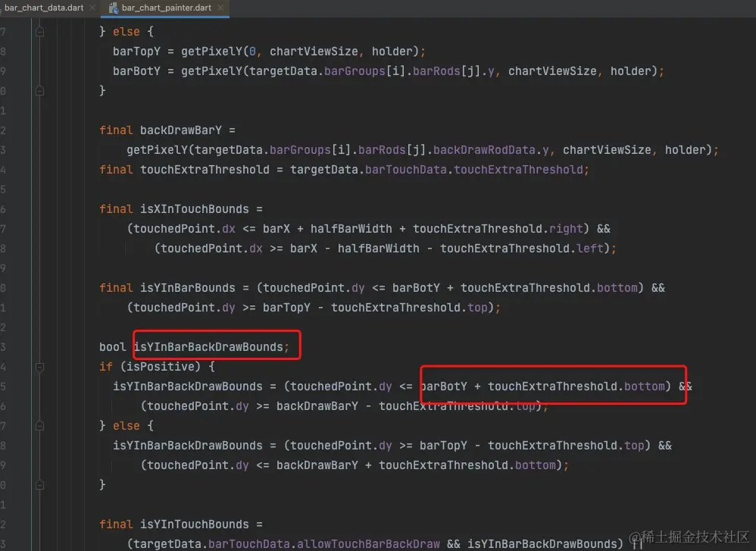The width and height of the screenshot is (756, 551).
Task: Click 'touchExtraThreshold.left' in isXInTouchBounds expression
Action: coord(522,249)
